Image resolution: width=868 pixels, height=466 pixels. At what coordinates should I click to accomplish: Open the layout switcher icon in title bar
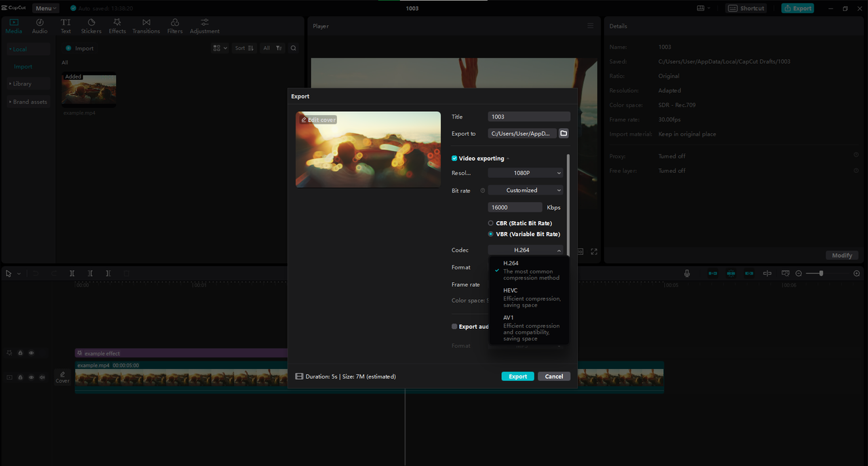coord(703,8)
